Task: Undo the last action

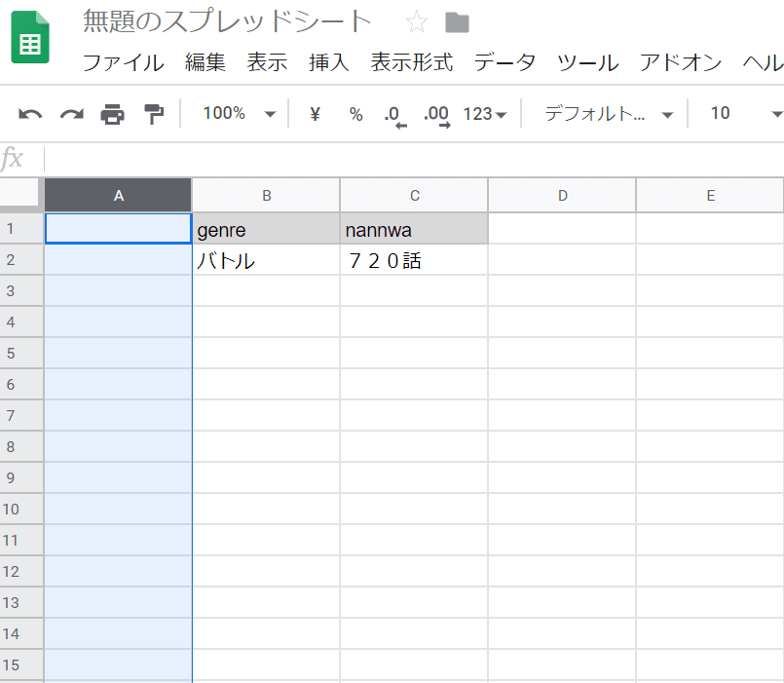Action: pyautogui.click(x=30, y=114)
